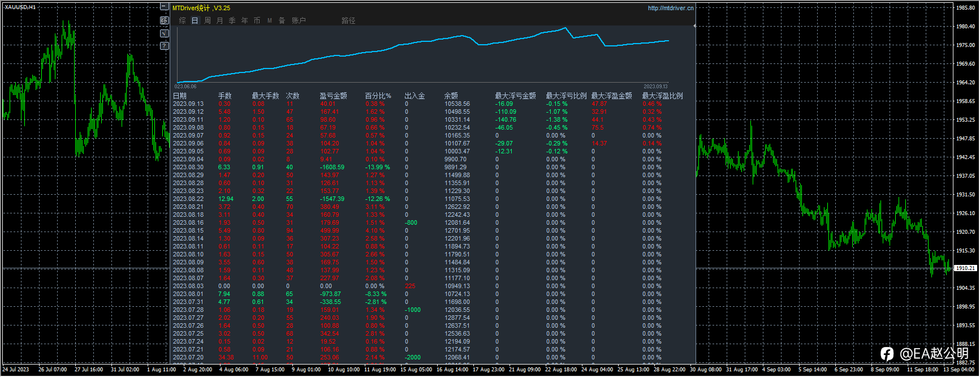980x377 pixels.
Task: Click the 路径 path button
Action: (348, 20)
